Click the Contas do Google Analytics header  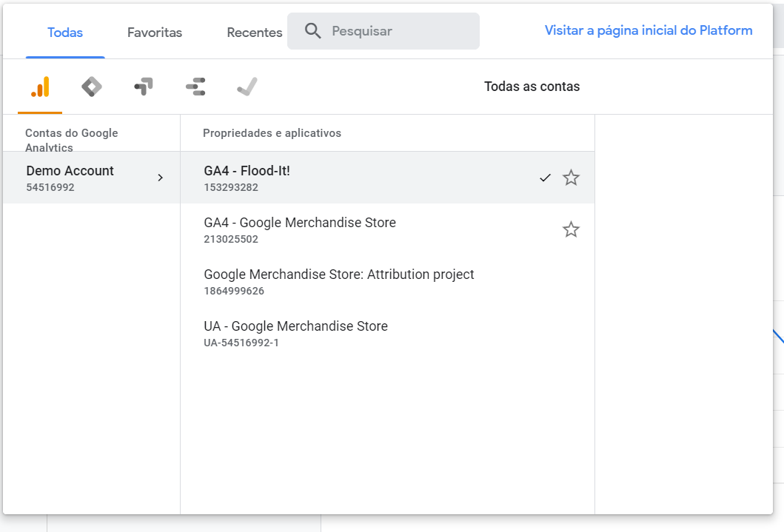coord(72,140)
